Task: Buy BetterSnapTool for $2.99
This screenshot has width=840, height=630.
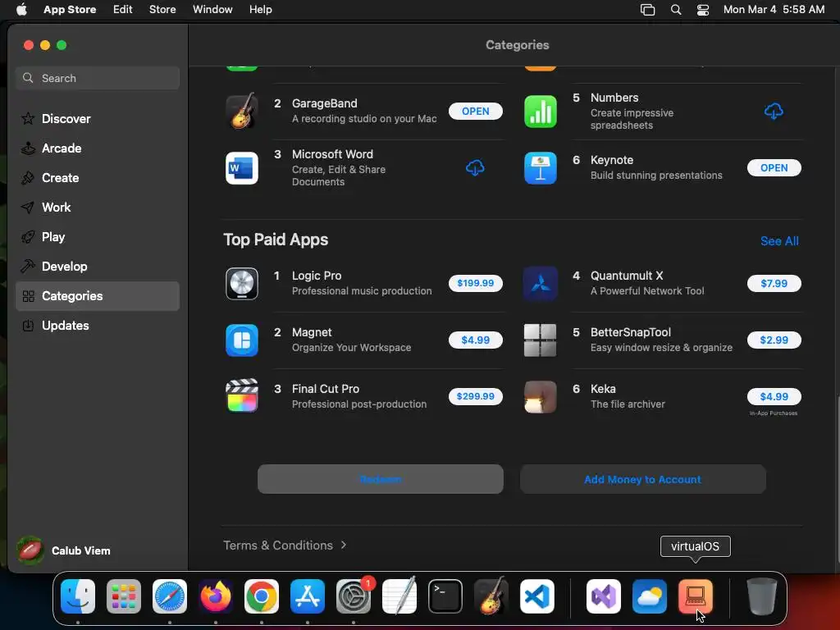Action: tap(774, 340)
